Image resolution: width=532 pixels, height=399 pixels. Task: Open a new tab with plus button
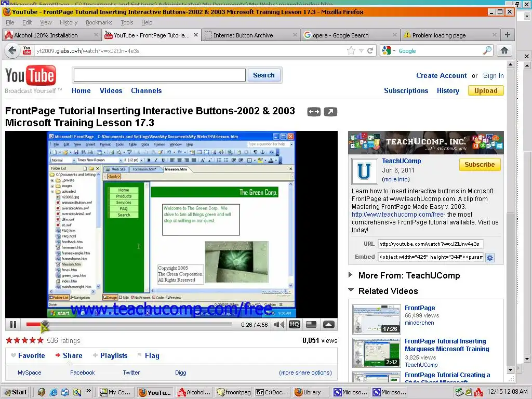coord(508,35)
